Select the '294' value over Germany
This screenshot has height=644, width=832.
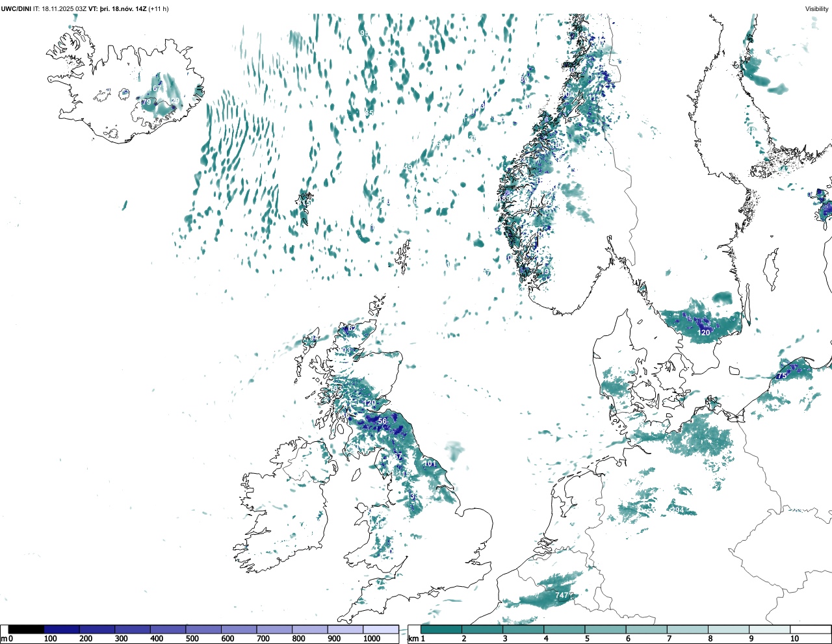(x=677, y=509)
